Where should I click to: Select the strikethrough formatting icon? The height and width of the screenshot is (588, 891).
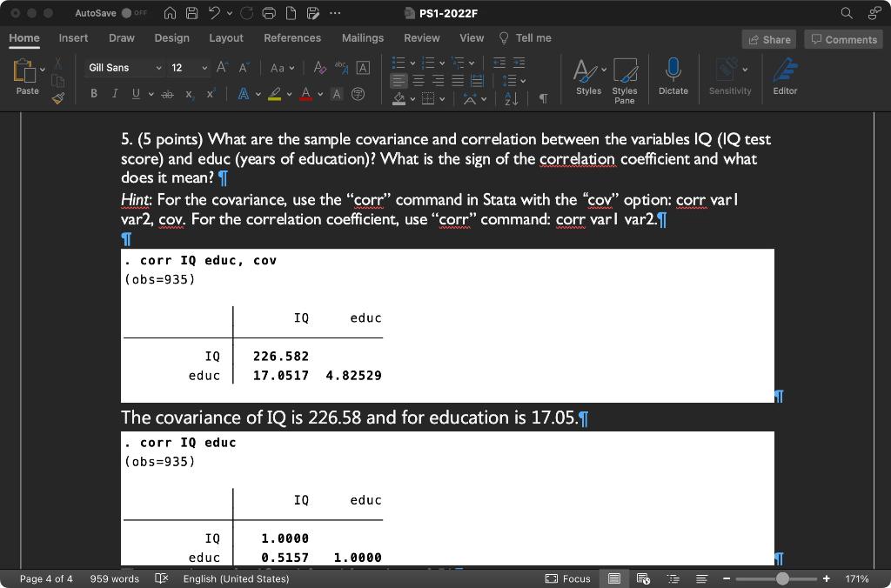167,93
